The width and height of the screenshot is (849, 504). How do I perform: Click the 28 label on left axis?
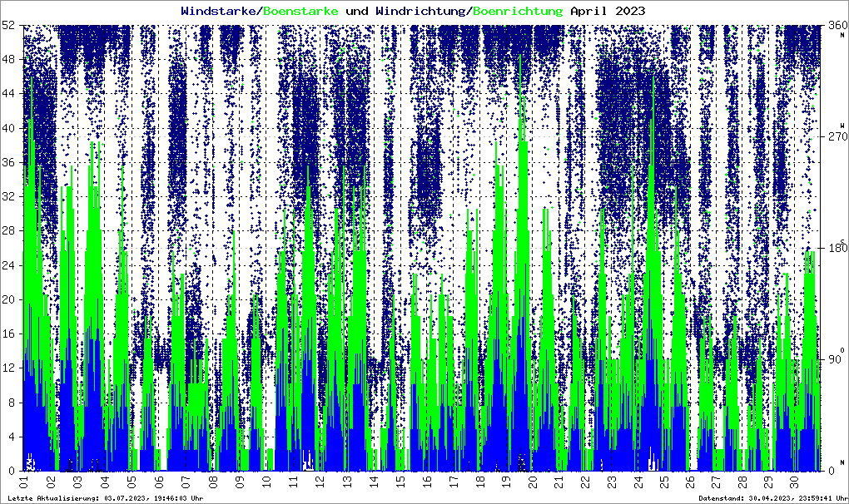10,231
